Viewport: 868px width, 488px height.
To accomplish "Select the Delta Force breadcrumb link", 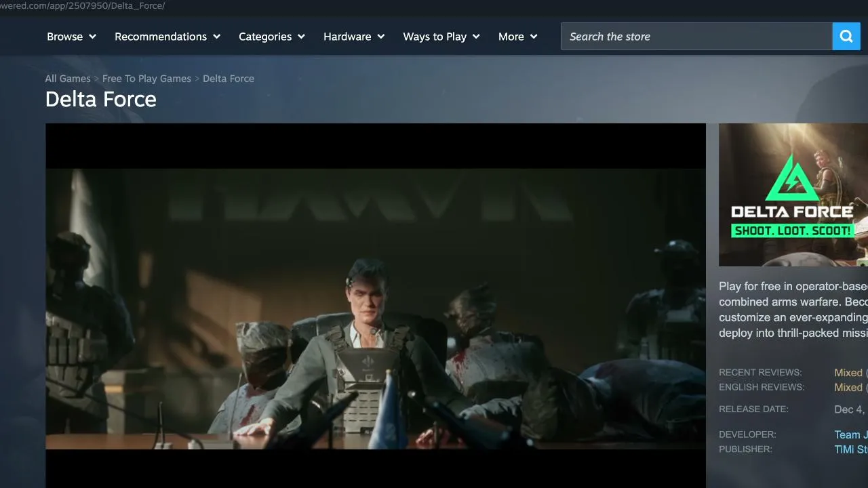I will (x=229, y=79).
